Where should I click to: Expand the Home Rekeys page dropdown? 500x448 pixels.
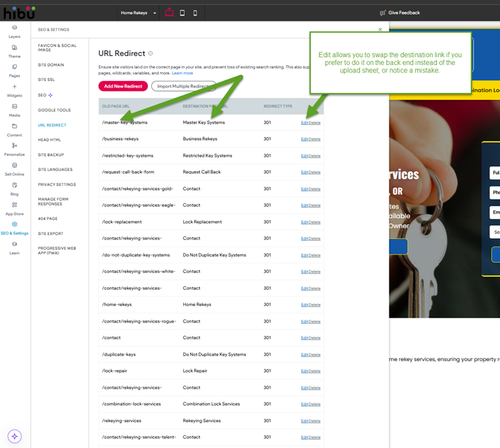[x=138, y=12]
